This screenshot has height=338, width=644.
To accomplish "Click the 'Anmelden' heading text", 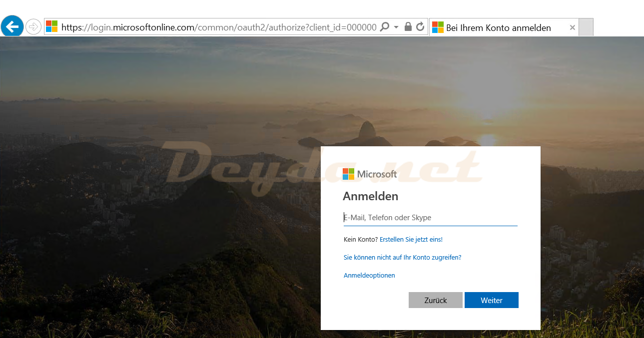I will (x=371, y=196).
